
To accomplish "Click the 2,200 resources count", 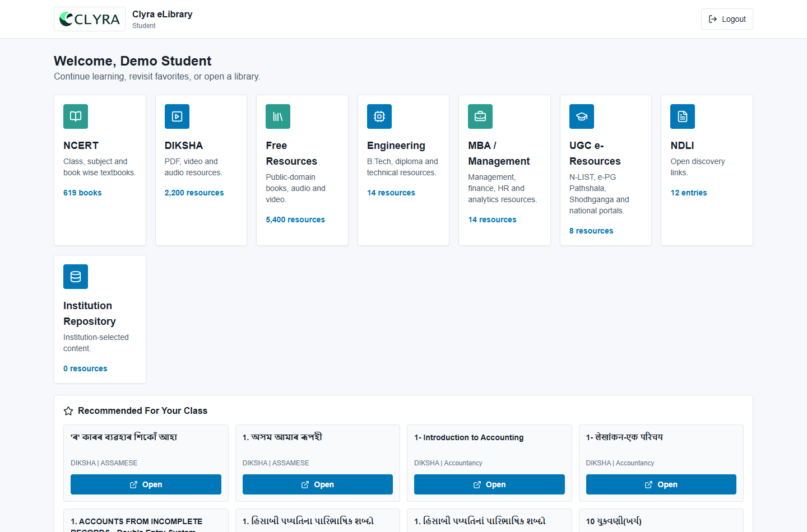I will click(x=194, y=193).
